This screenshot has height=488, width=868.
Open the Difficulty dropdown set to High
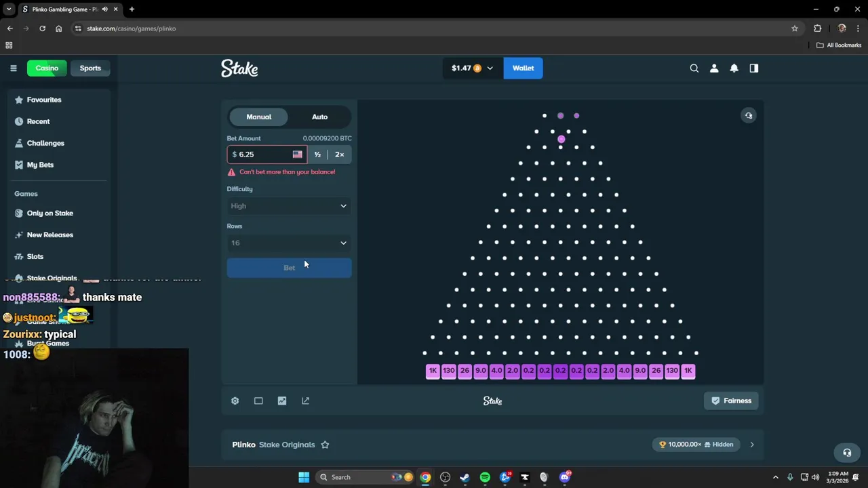[x=289, y=206]
